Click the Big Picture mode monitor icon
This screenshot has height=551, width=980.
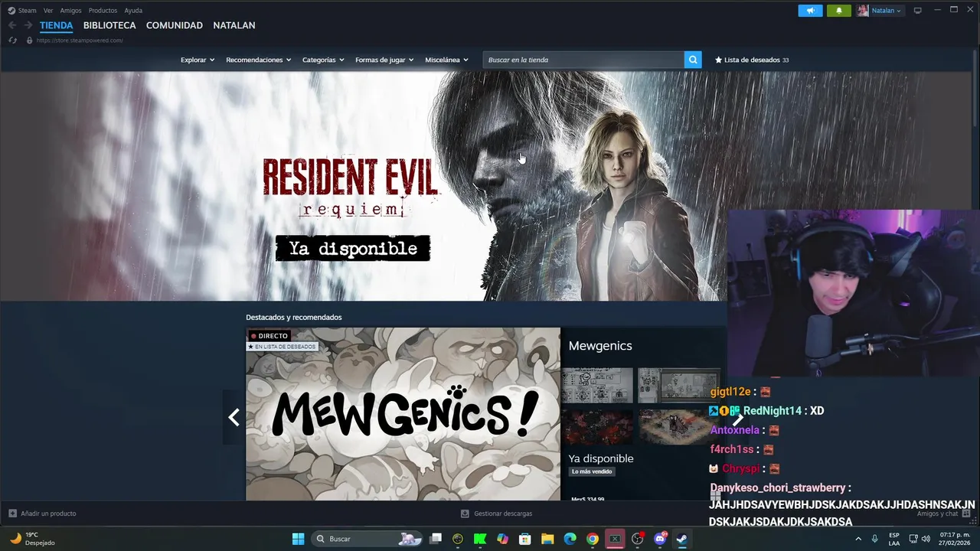[x=917, y=11]
